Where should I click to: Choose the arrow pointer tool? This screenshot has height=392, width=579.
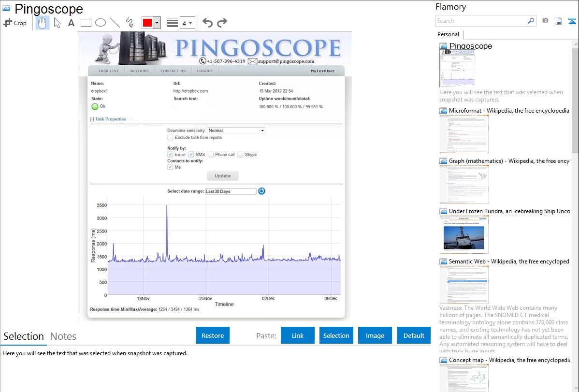(57, 23)
